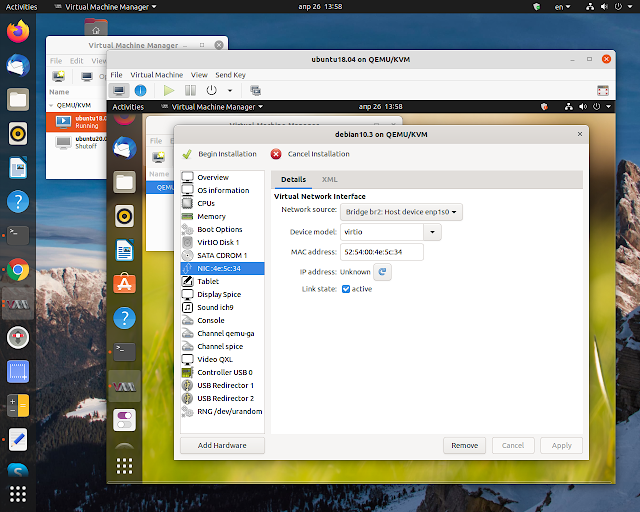Image resolution: width=640 pixels, height=512 pixels.
Task: Open View menu in ubuntu18.04 window
Action: point(199,75)
